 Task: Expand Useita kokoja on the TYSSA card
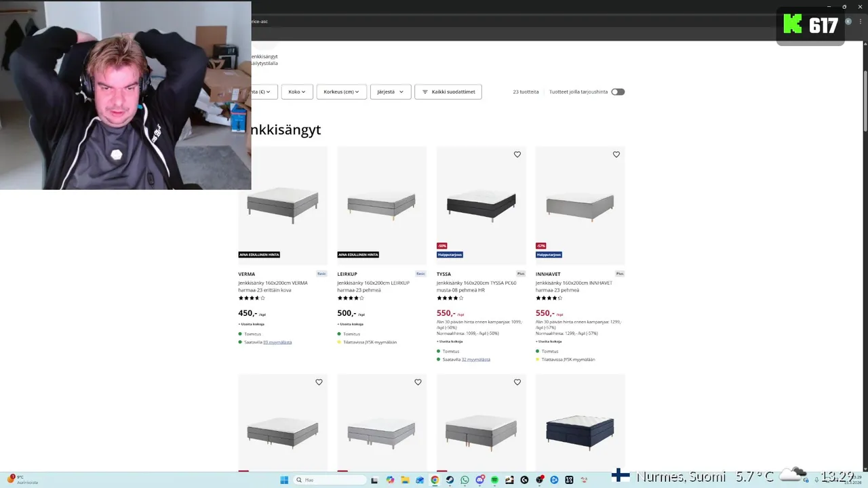coord(450,342)
